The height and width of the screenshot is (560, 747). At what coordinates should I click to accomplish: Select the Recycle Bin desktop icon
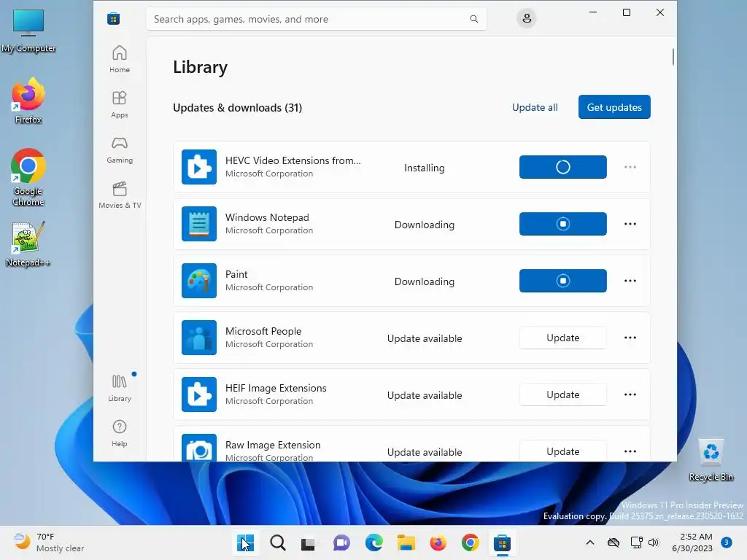click(711, 461)
